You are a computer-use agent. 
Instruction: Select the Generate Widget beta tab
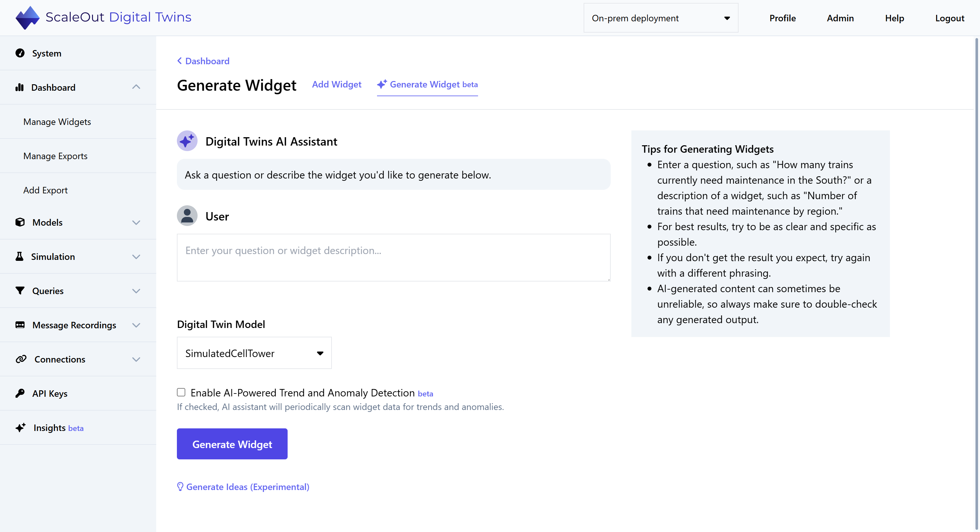click(x=427, y=85)
